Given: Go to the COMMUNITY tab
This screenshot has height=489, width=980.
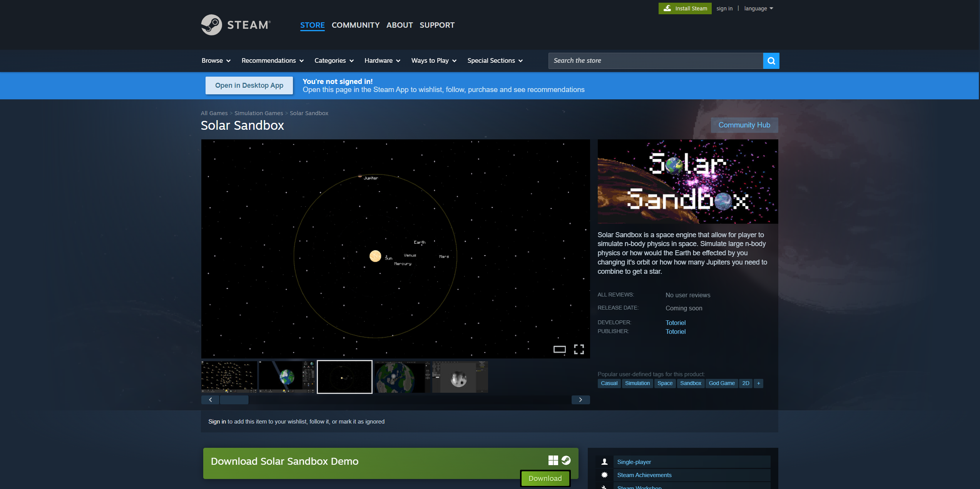Looking at the screenshot, I should (x=355, y=25).
